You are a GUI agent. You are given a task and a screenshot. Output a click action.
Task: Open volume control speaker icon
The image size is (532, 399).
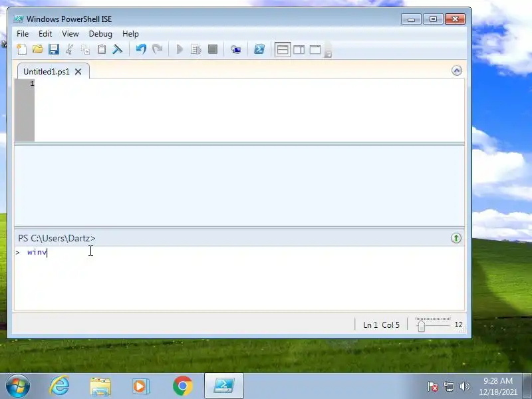(x=464, y=386)
